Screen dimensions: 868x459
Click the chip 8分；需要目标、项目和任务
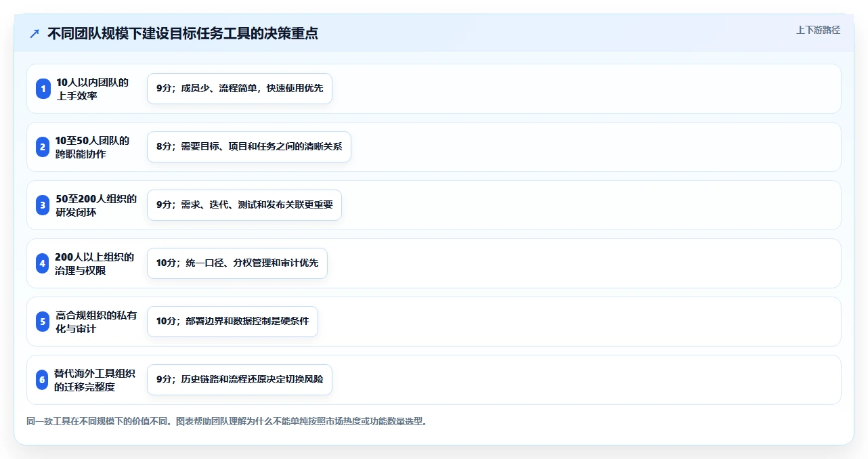[x=249, y=147]
